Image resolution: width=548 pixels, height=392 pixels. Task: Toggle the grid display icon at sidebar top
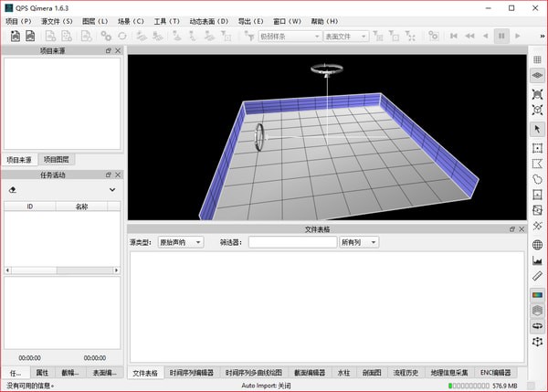click(x=537, y=59)
